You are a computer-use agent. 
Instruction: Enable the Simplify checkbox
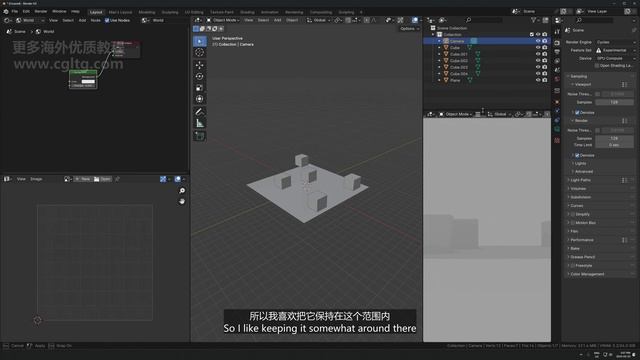click(x=573, y=214)
